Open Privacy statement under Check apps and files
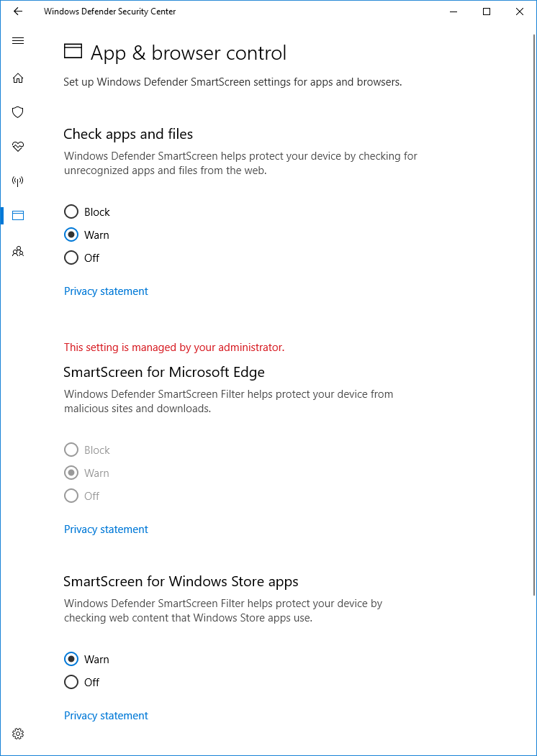Image resolution: width=537 pixels, height=756 pixels. [106, 291]
